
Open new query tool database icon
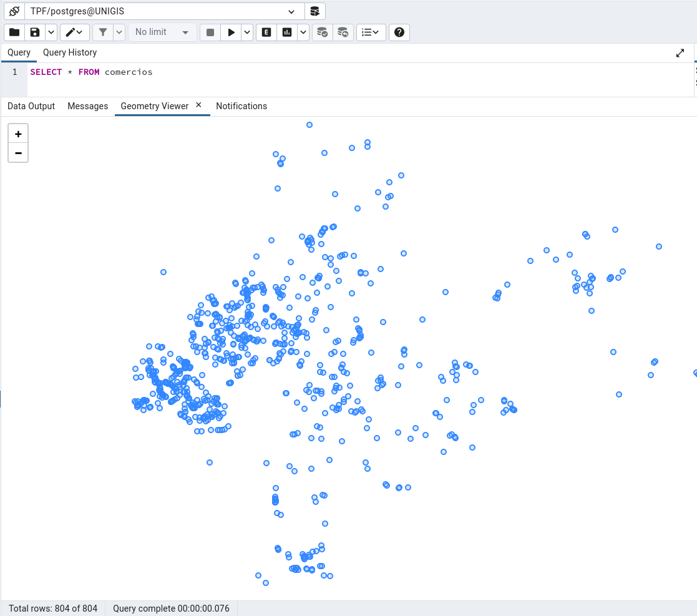tap(314, 11)
